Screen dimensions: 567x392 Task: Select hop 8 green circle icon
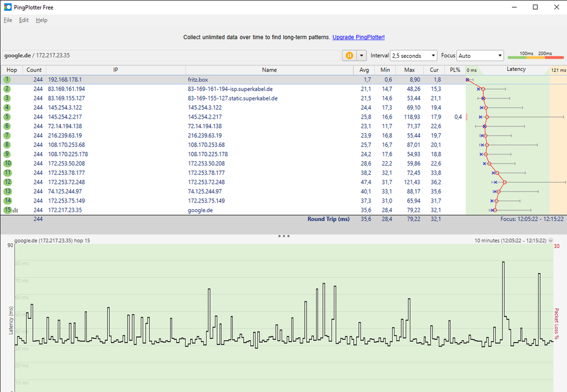click(x=7, y=145)
